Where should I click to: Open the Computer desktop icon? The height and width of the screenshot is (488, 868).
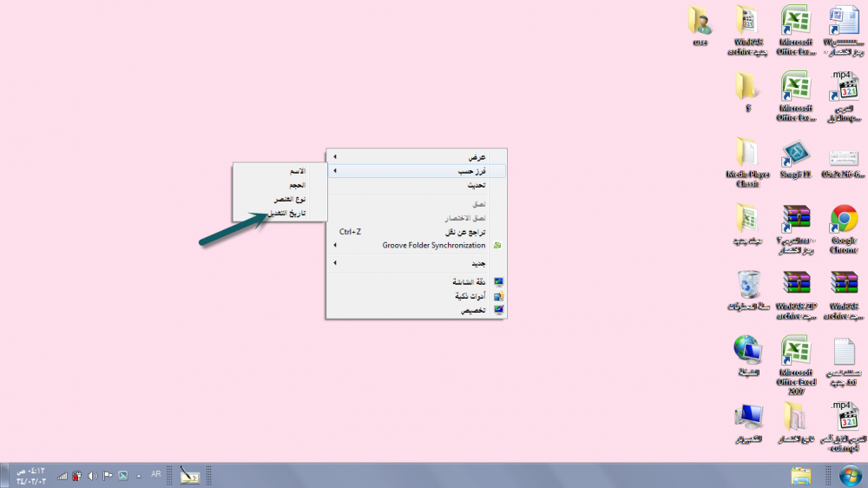pos(746,419)
